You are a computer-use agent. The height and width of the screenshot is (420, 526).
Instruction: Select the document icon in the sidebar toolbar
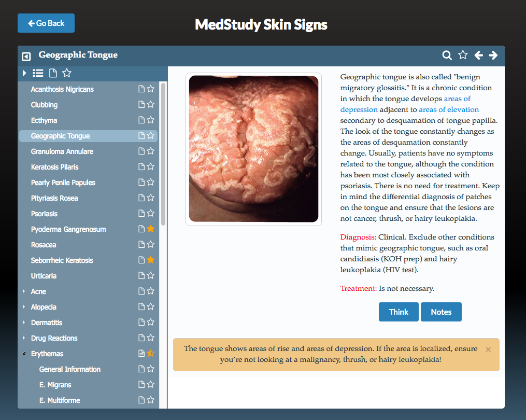(x=52, y=73)
